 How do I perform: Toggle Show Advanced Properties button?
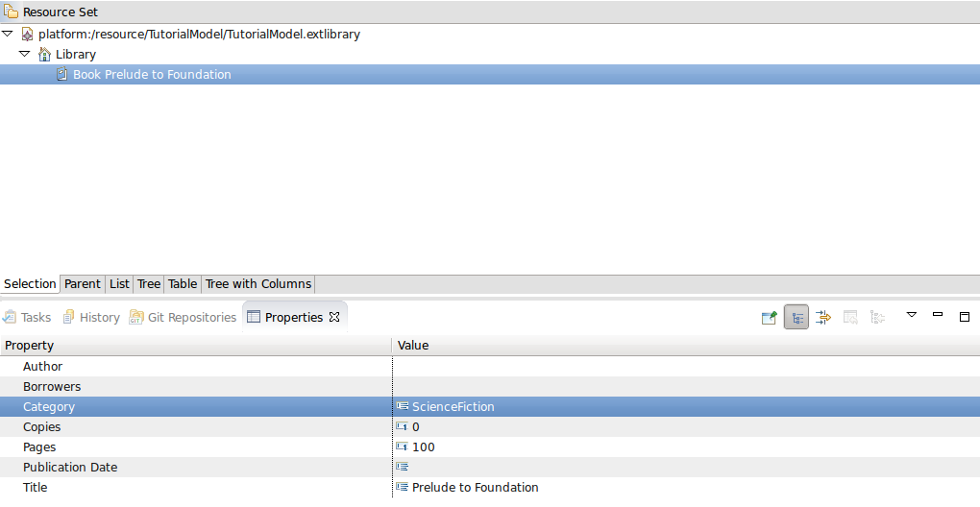[x=823, y=318]
